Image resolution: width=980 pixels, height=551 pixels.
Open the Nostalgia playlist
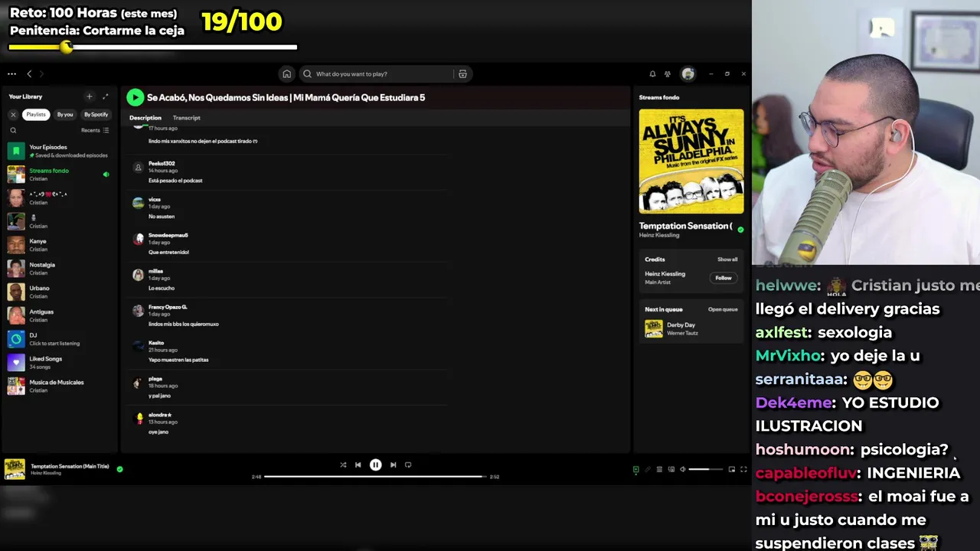point(60,269)
